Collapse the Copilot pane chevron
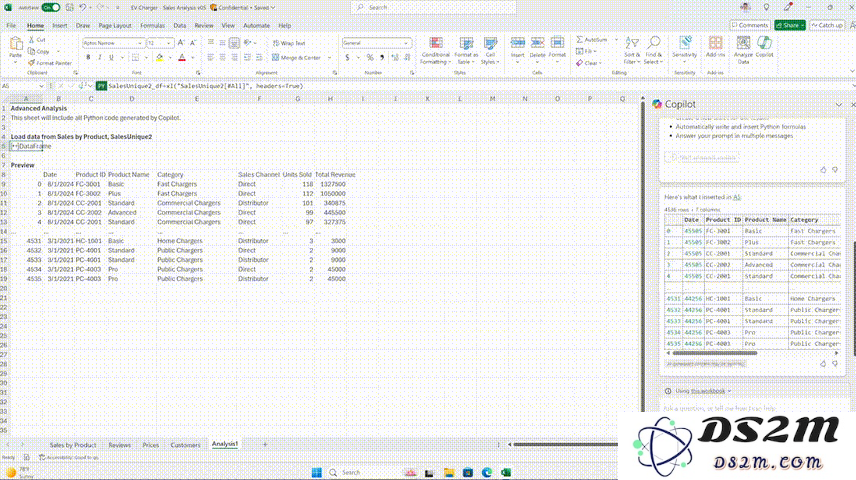The image size is (856, 480). 839,104
